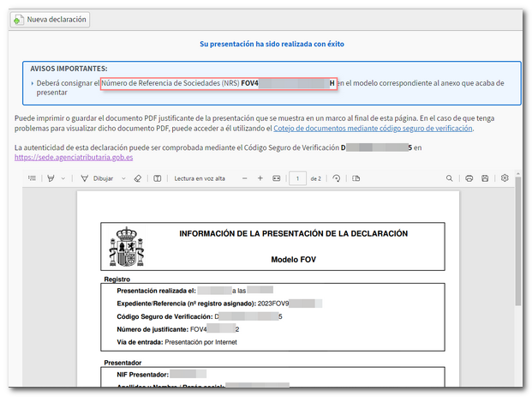Save the PDF document
The image size is (532, 397).
486,178
